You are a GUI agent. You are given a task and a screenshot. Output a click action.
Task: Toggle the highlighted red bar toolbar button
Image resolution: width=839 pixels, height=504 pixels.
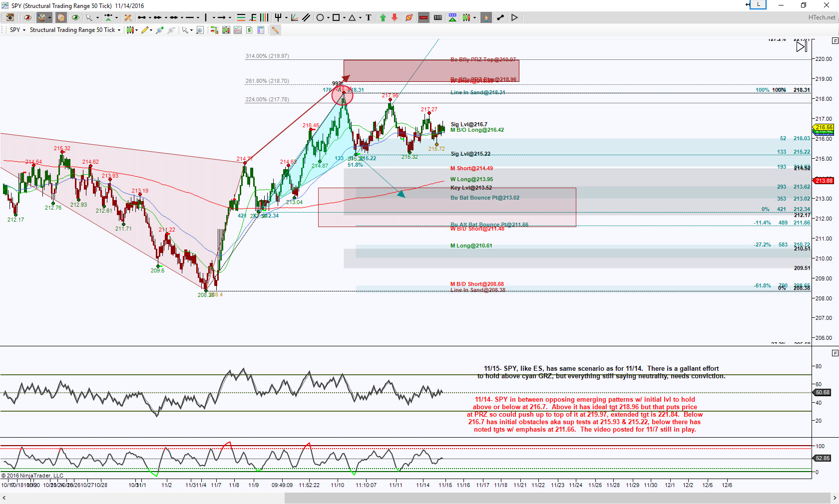[423, 17]
